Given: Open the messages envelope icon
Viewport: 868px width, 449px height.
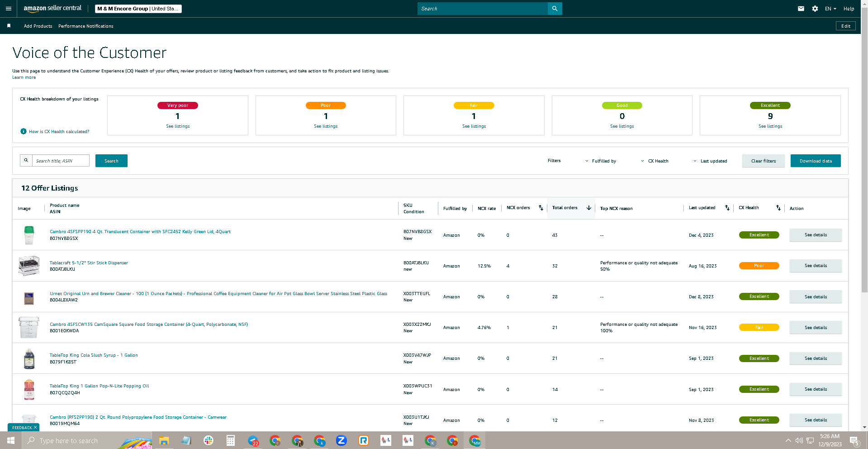Looking at the screenshot, I should (801, 9).
